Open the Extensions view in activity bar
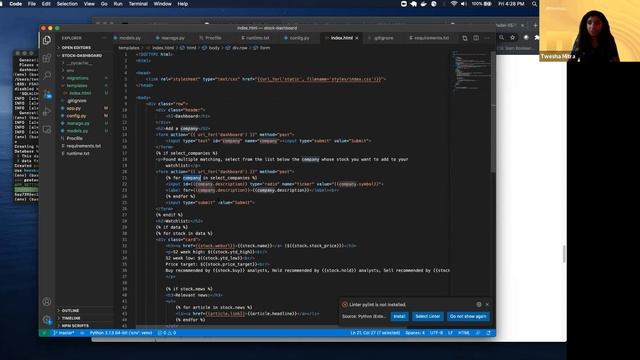 click(47, 58)
